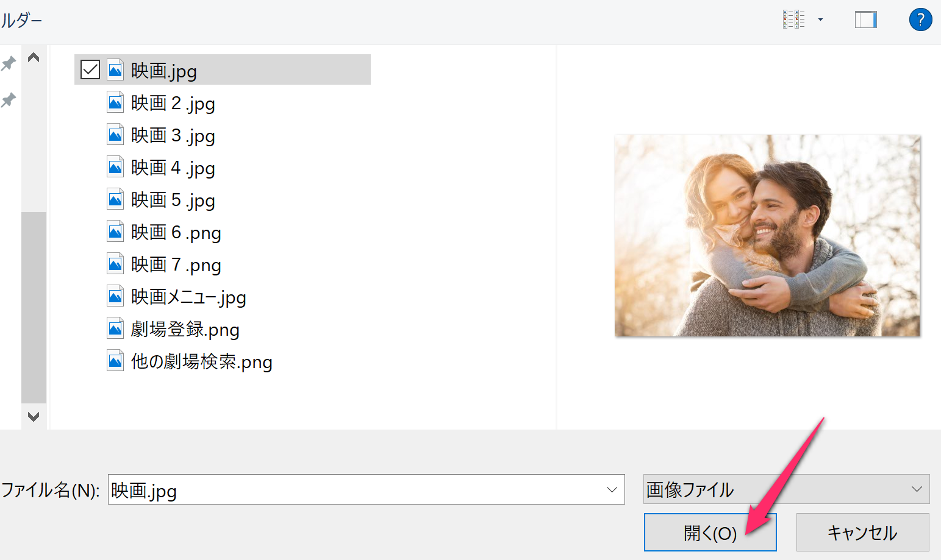Select the file 映画メニュー.jpg
The image size is (941, 560).
click(x=188, y=297)
